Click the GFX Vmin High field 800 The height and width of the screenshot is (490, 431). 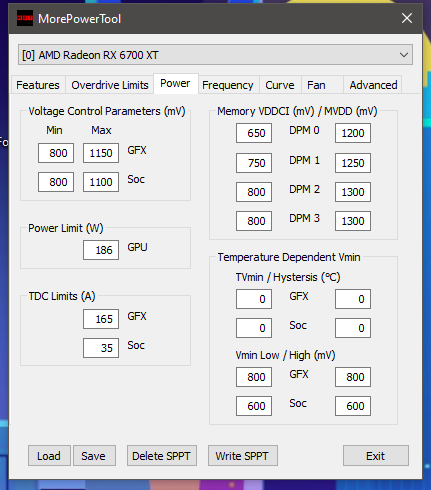pyautogui.click(x=353, y=377)
